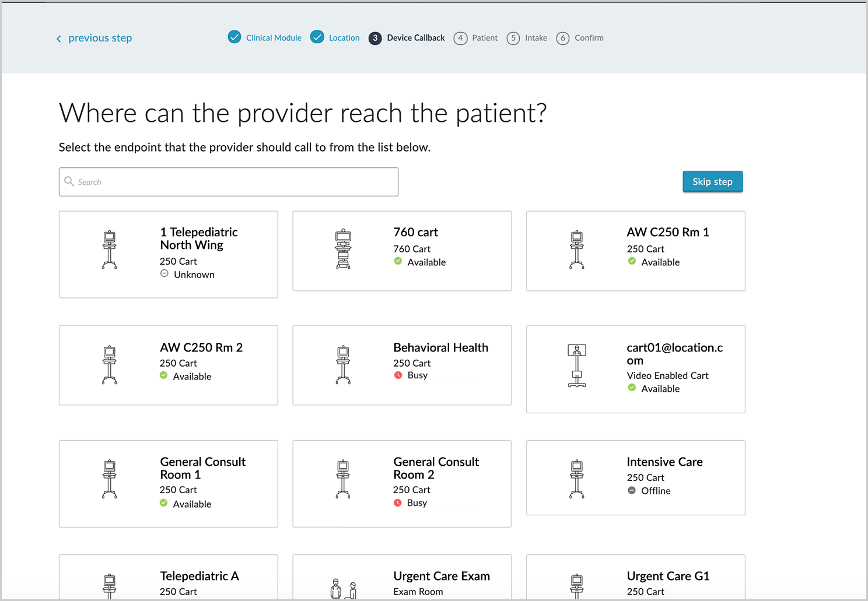
Task: Click the step 4 Patient number badge
Action: [460, 38]
